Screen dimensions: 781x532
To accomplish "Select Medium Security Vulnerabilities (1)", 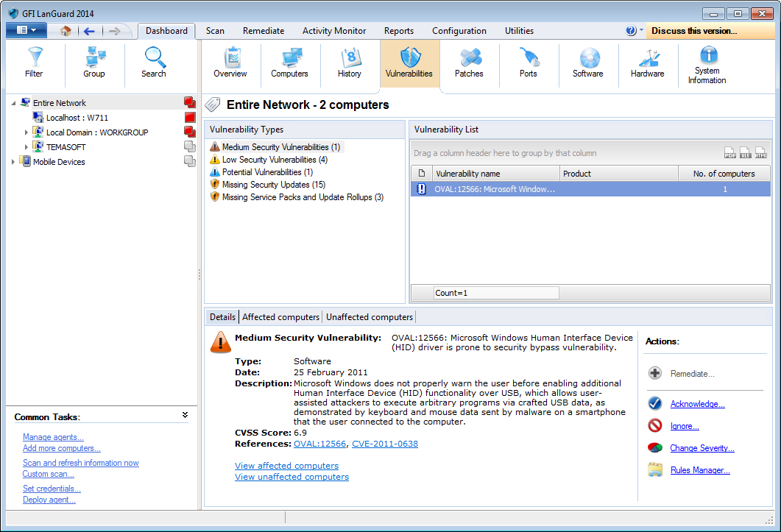I will 281,147.
